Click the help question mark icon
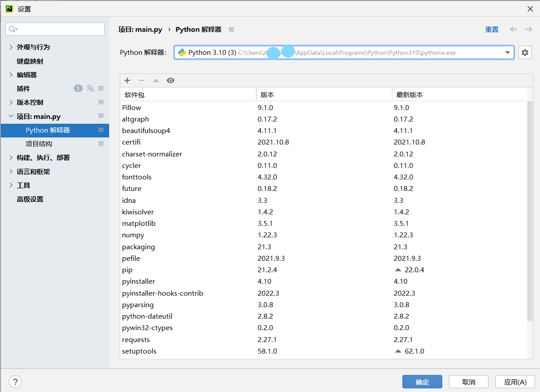Viewport: 540px width, 392px height. 15,382
